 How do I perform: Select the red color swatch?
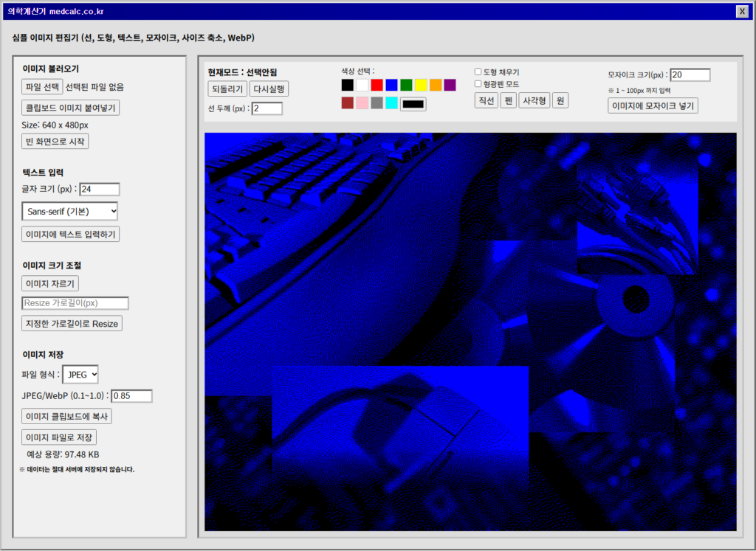377,86
